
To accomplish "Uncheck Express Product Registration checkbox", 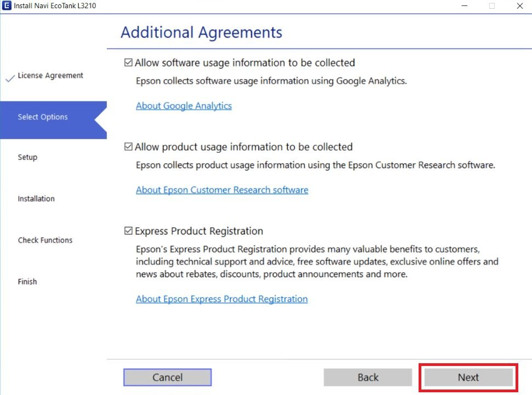I will [128, 231].
